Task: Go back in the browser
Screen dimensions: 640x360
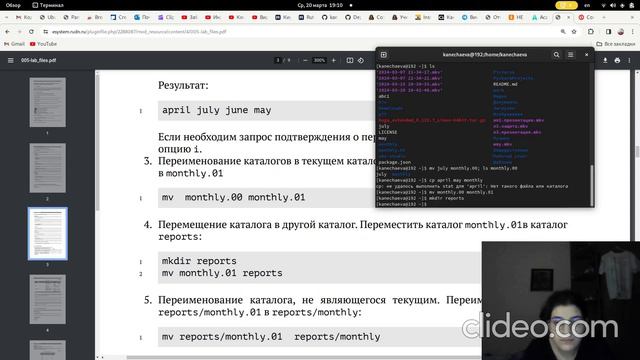Action: [7, 31]
